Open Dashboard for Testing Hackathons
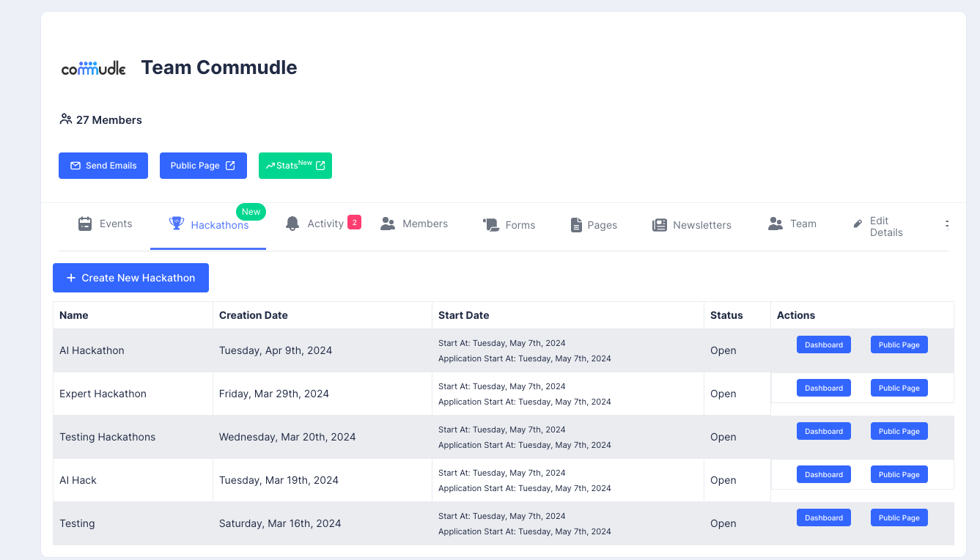980x560 pixels. tap(823, 431)
